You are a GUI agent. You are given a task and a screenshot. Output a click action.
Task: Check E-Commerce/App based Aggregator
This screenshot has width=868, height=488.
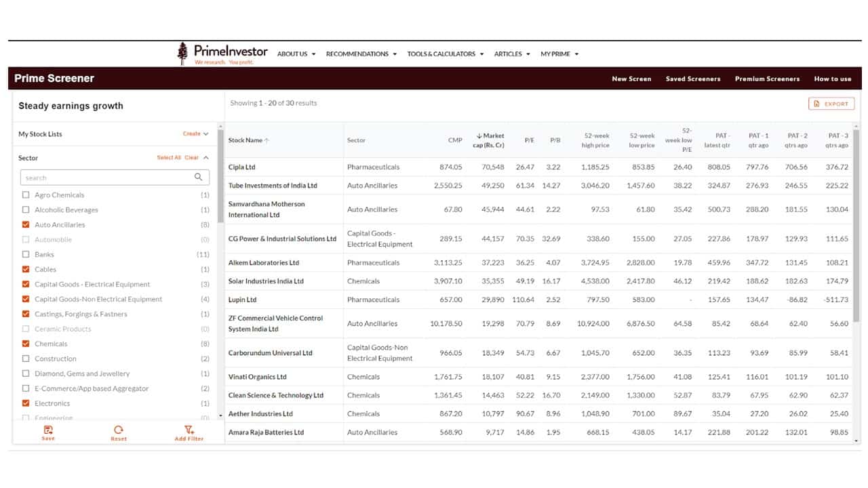pyautogui.click(x=26, y=389)
